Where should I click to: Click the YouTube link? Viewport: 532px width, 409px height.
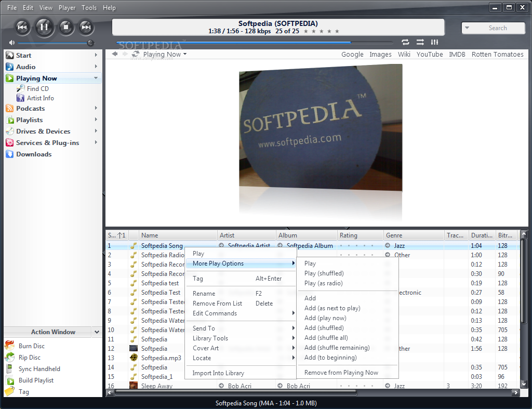[x=430, y=54]
